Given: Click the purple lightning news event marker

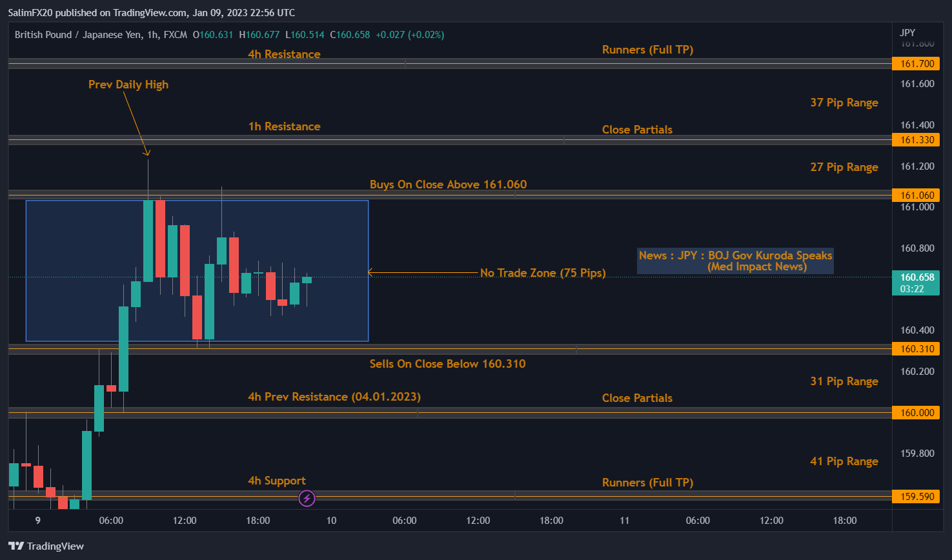Looking at the screenshot, I should pyautogui.click(x=307, y=498).
